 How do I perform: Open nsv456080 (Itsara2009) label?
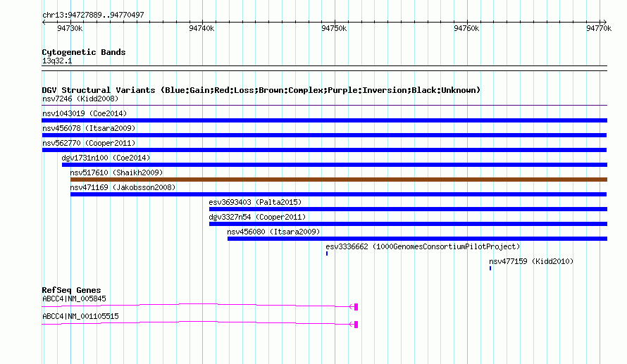click(x=273, y=232)
